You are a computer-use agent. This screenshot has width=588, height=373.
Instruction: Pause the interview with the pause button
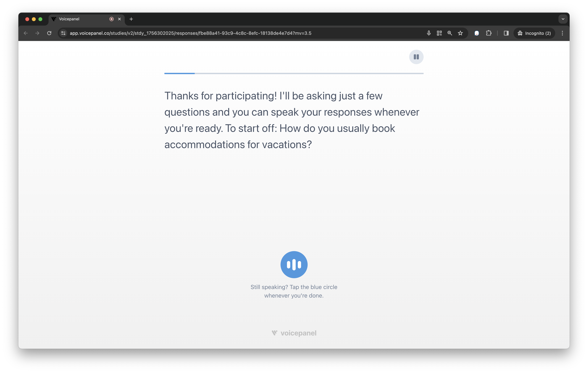[416, 57]
